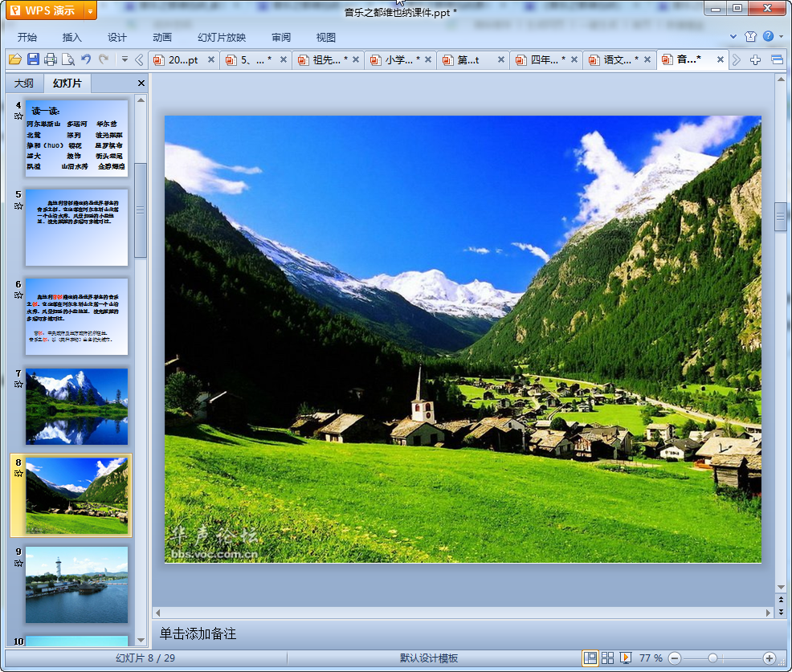
Task: Click the zoom slider handle
Action: (712, 658)
